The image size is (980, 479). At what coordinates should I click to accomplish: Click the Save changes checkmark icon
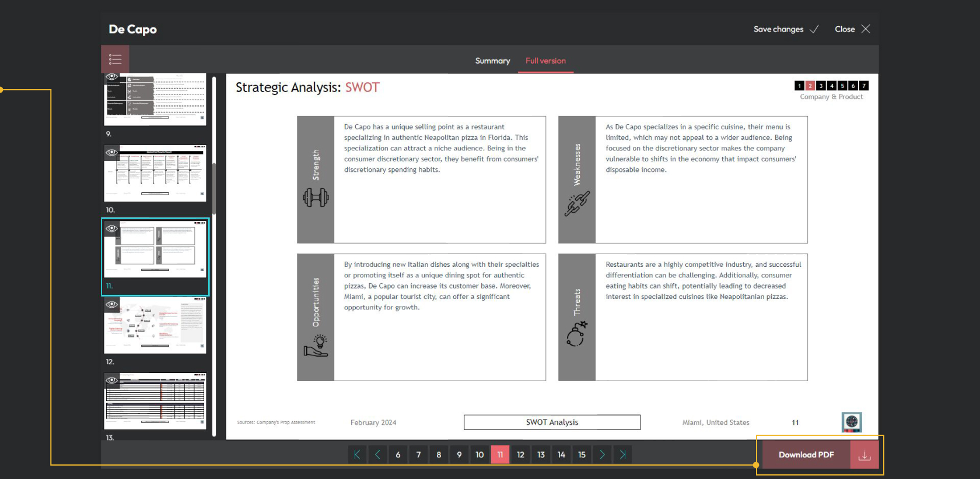click(814, 29)
